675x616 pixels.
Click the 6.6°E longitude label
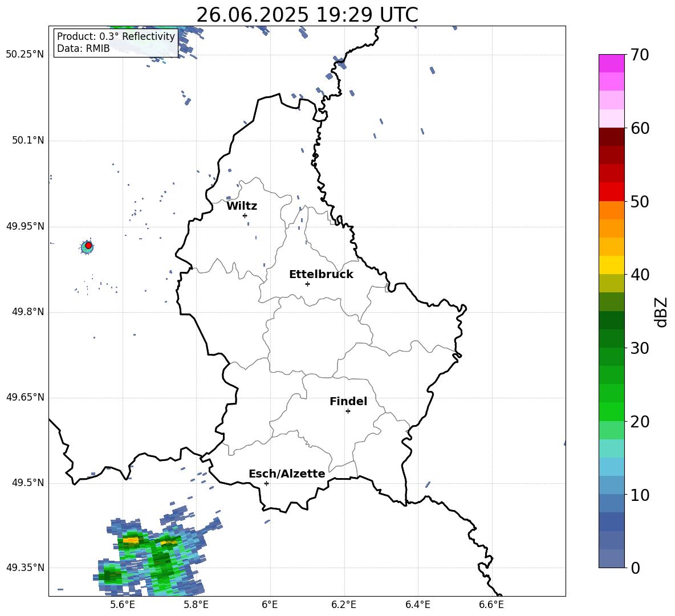(x=491, y=605)
